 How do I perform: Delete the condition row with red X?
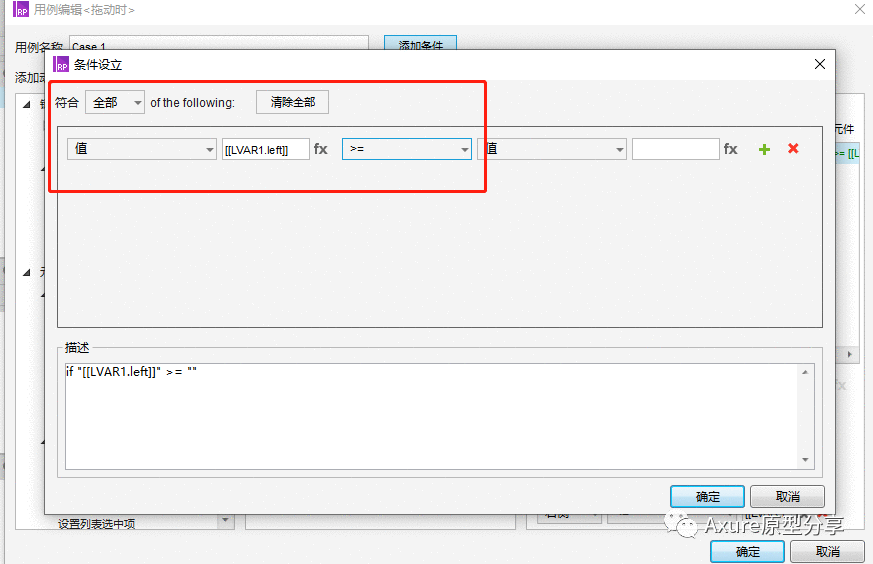pos(793,148)
